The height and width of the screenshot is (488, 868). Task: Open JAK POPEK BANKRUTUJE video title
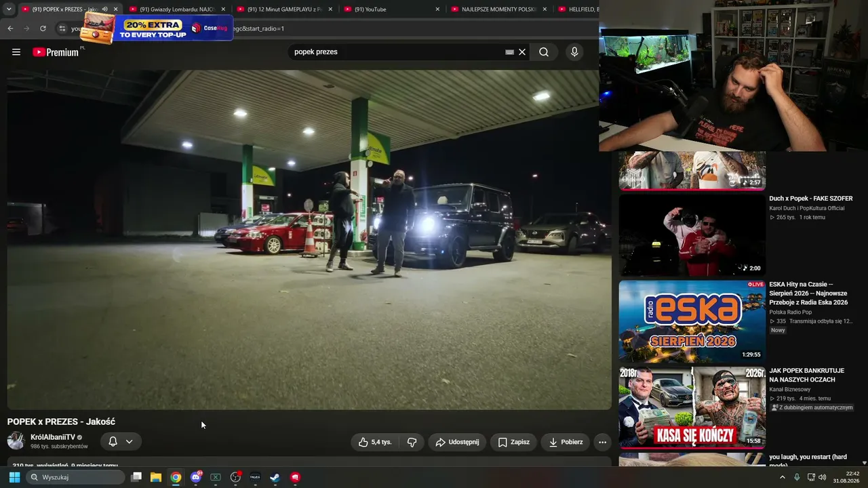click(807, 375)
